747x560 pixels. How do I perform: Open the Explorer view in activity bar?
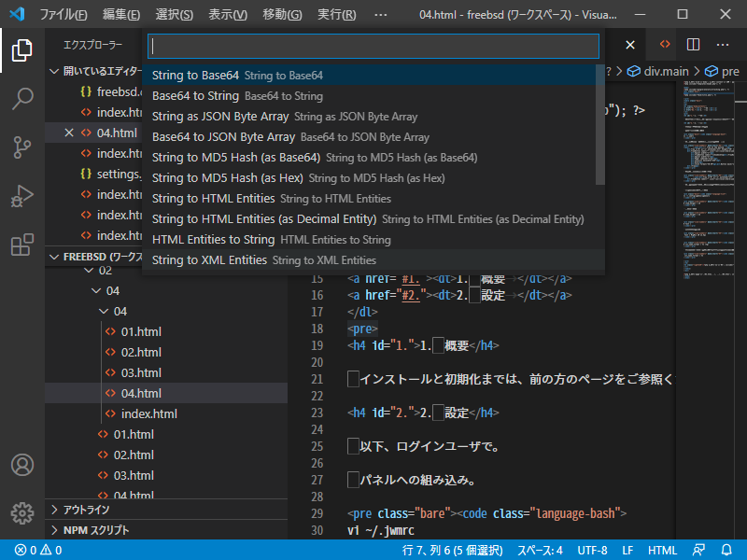21,50
